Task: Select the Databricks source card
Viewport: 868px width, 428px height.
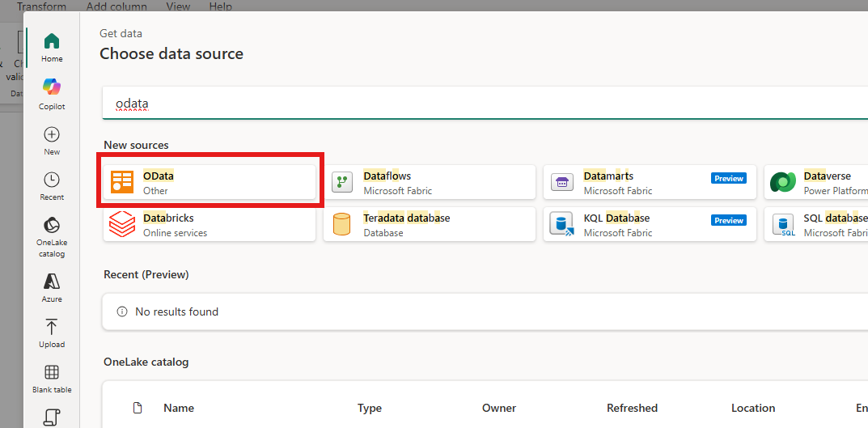Action: tap(210, 224)
